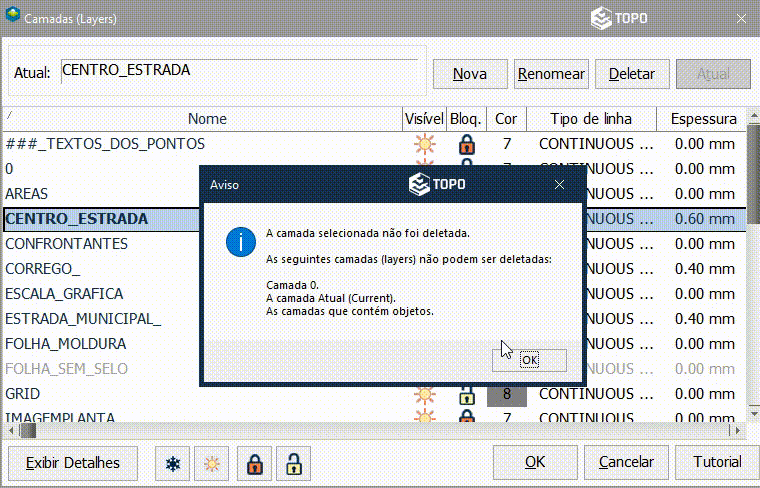760x488 pixels.
Task: Toggle lock icon of ###_TEXTOS_DOS_PONTOS layer
Action: pyautogui.click(x=466, y=144)
